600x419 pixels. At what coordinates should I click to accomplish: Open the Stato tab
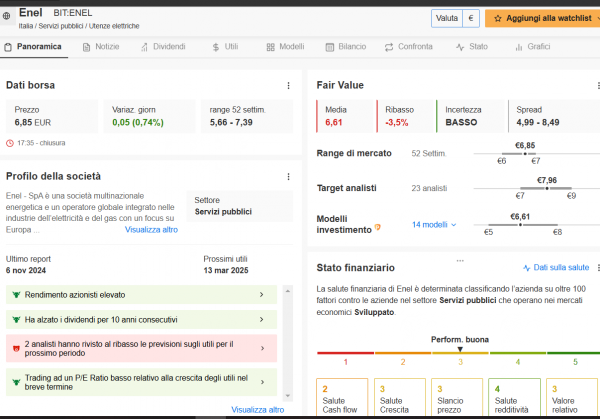(x=472, y=47)
